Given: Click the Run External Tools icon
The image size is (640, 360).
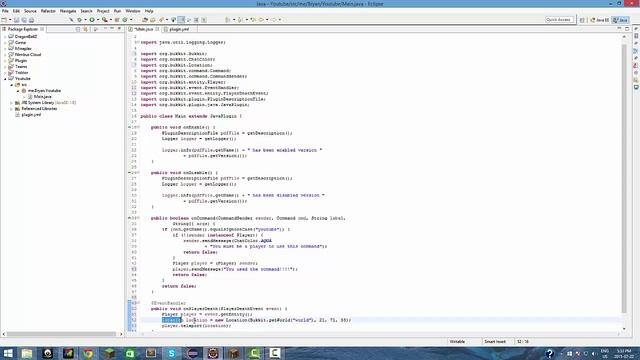Looking at the screenshot, I should click(x=104, y=20).
